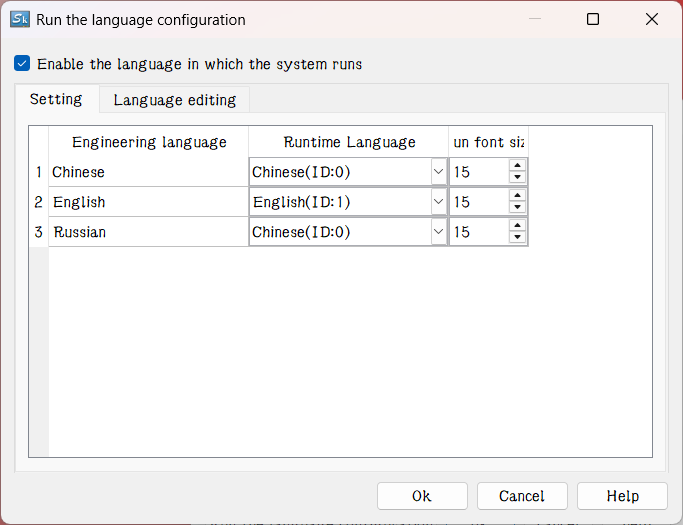Viewport: 683px width, 525px height.
Task: Increase font size for Russian row
Action: click(x=517, y=226)
